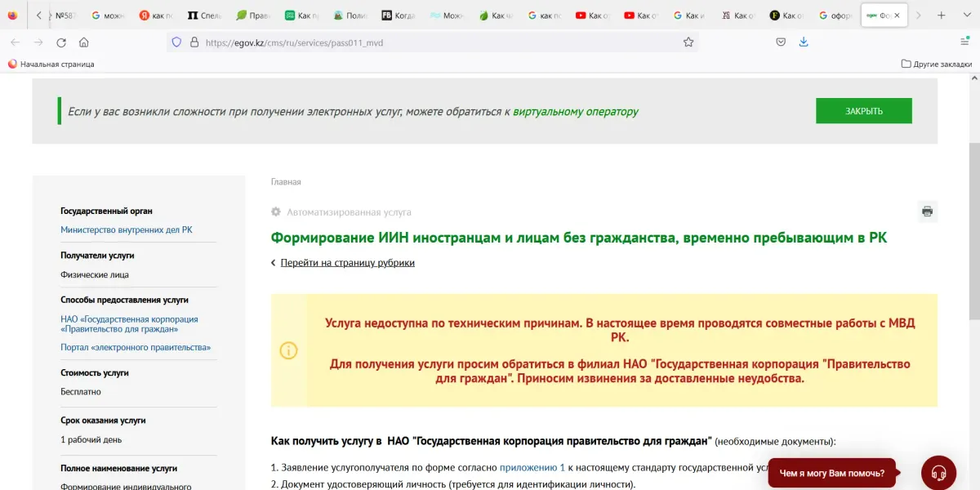
Task: Go to Главная breadcrumb
Action: [x=286, y=182]
